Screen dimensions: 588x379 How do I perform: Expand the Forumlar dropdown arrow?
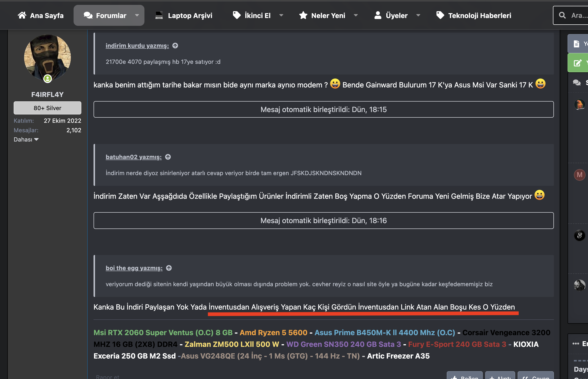pos(137,15)
